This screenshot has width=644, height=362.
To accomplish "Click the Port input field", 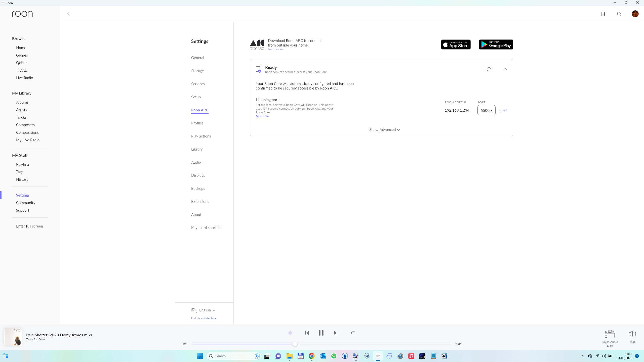I will coord(486,110).
